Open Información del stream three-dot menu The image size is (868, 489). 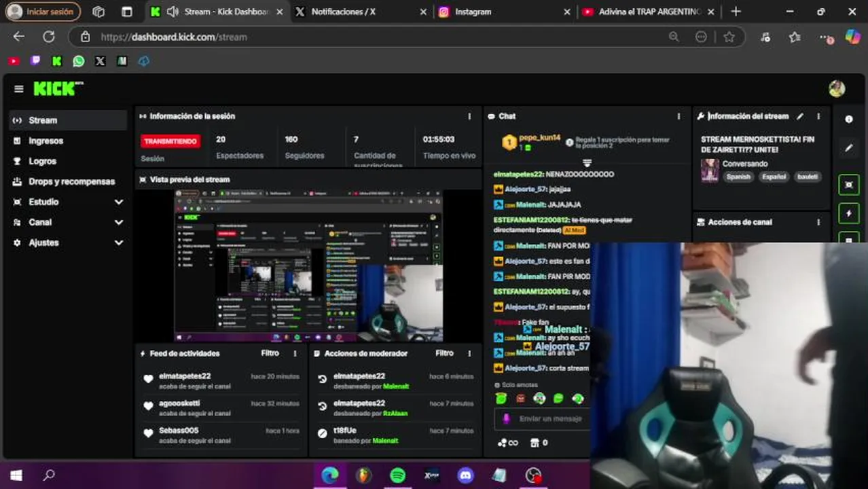click(x=818, y=116)
